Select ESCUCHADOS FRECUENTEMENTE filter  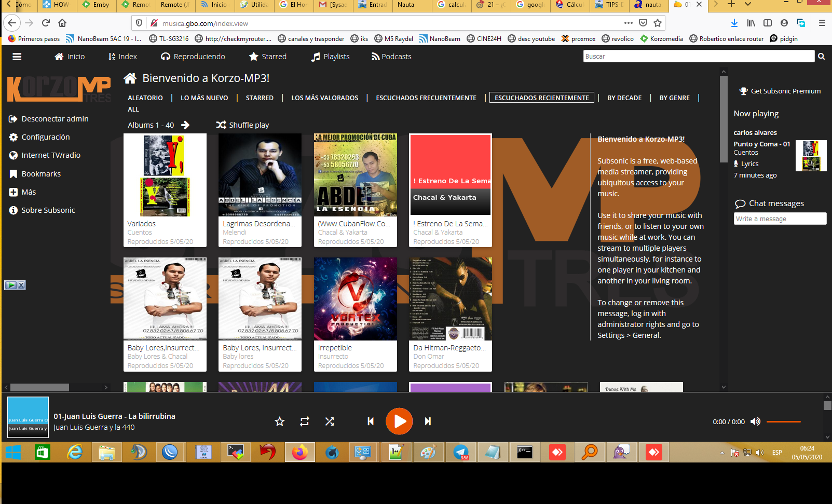(426, 98)
